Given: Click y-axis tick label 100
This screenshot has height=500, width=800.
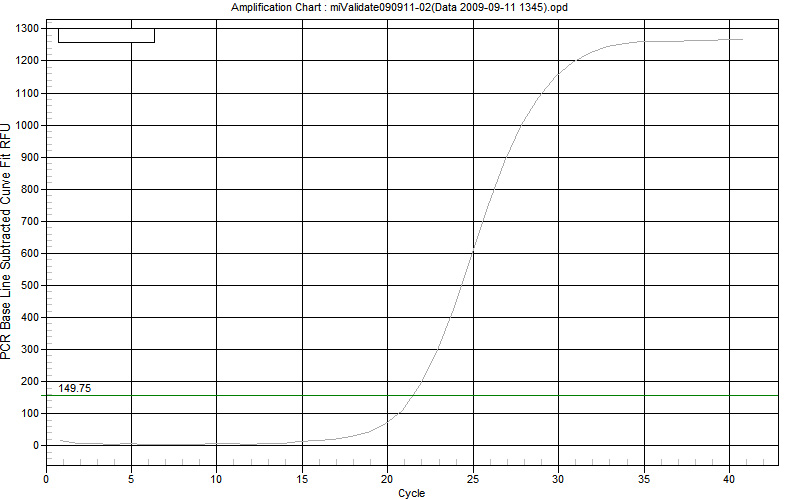Looking at the screenshot, I should pyautogui.click(x=30, y=413).
